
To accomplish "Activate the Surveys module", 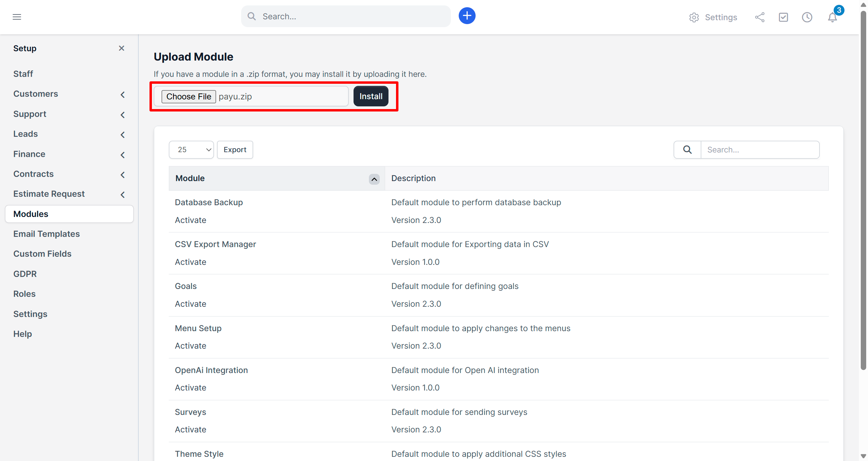I will (x=190, y=430).
